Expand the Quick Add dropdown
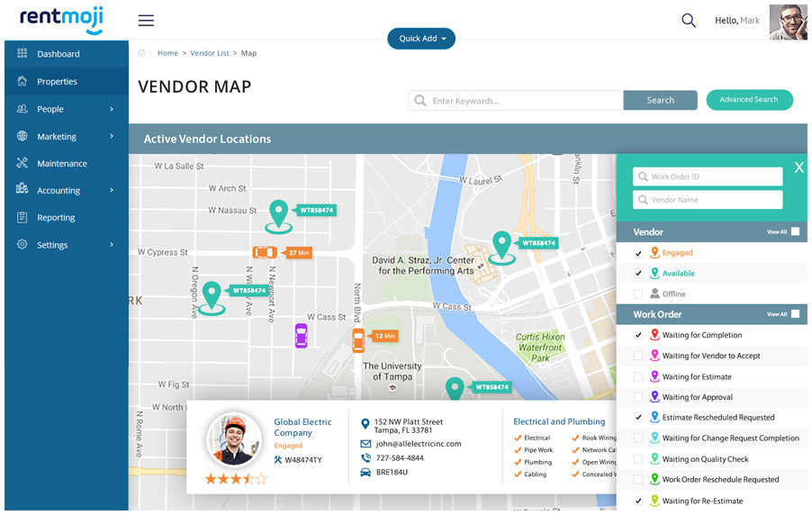This screenshot has width=812, height=515. 421,39
